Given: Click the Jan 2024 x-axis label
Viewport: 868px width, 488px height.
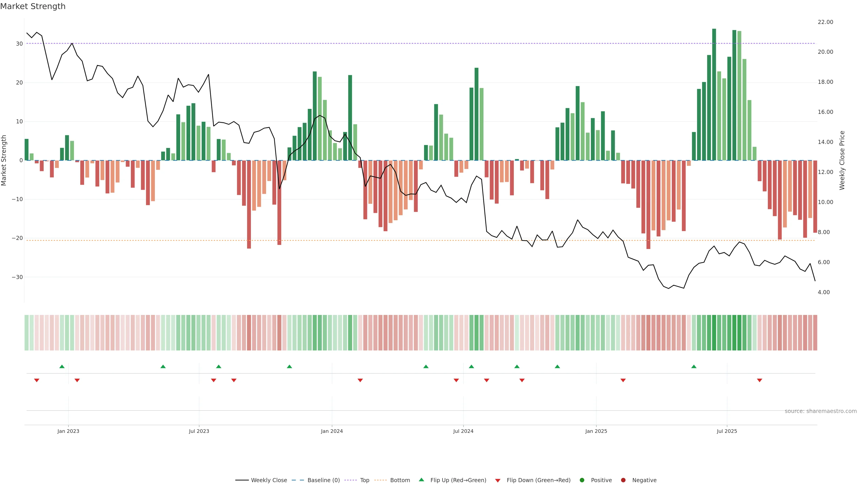Looking at the screenshot, I should tap(332, 431).
